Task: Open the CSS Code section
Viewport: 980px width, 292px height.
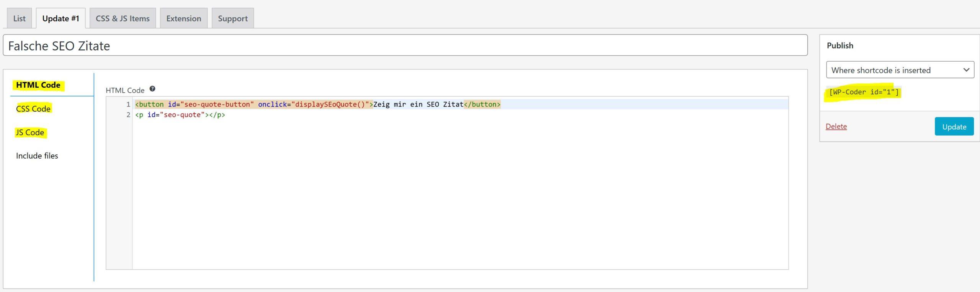Action: click(x=33, y=109)
